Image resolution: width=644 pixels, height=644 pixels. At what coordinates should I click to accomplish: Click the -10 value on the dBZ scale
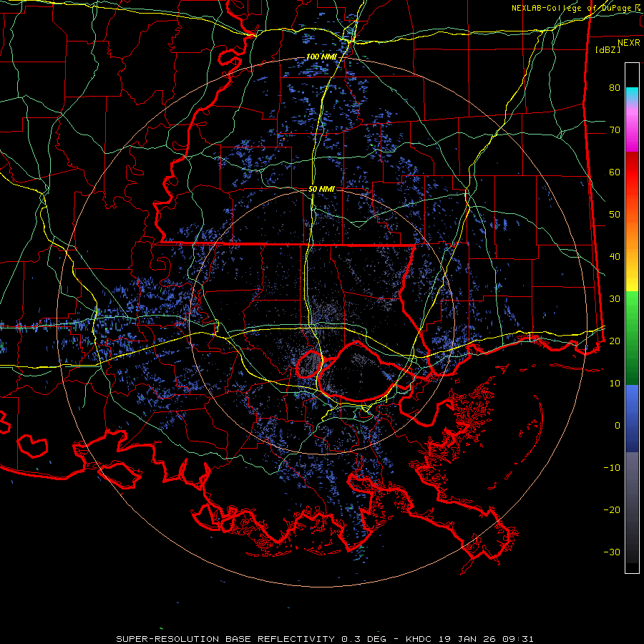point(612,467)
